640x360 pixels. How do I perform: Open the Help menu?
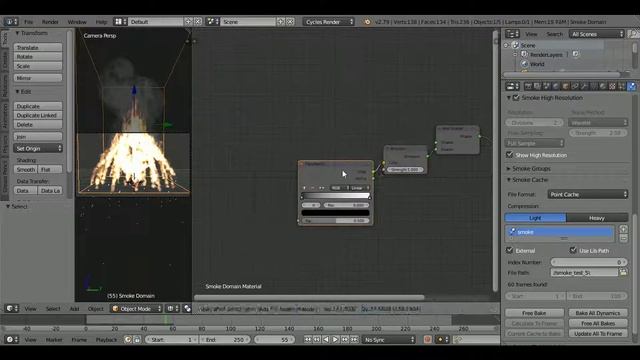[101, 22]
